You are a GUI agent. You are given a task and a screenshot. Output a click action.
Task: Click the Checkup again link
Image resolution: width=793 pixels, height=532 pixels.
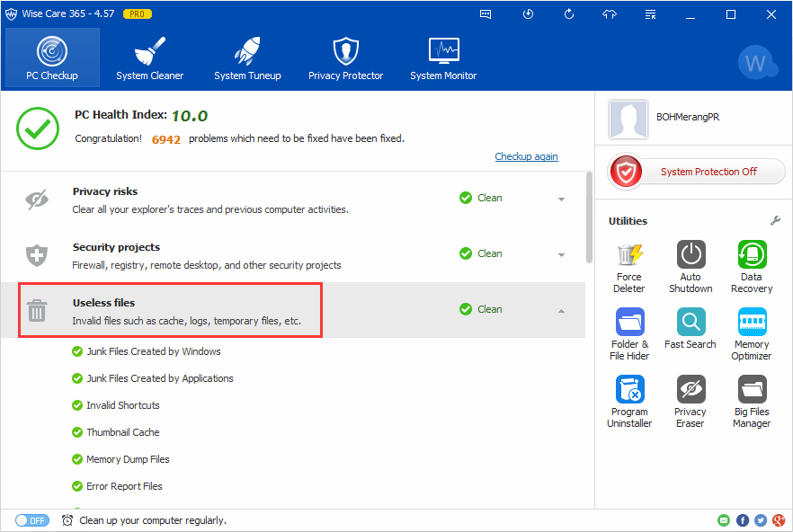(x=526, y=156)
